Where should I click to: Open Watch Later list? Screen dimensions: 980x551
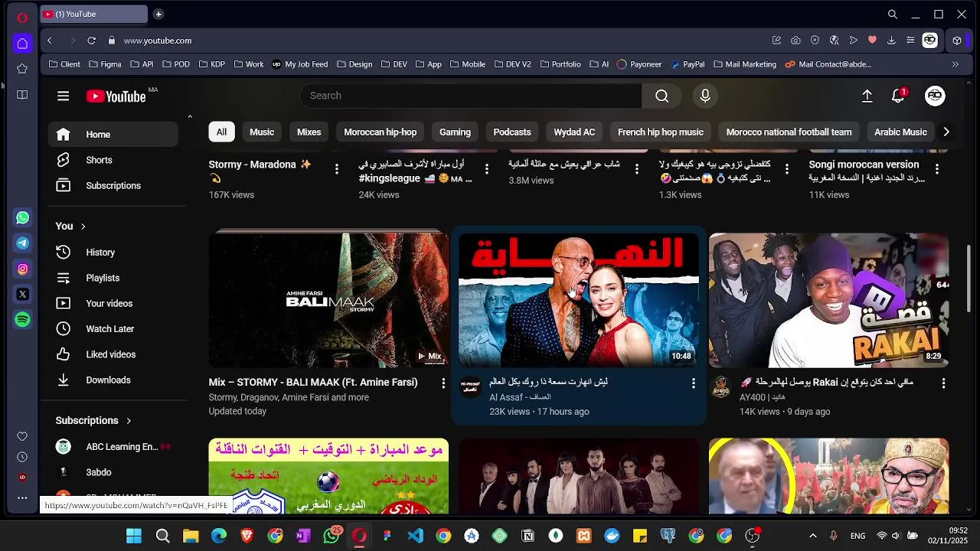[x=113, y=329]
